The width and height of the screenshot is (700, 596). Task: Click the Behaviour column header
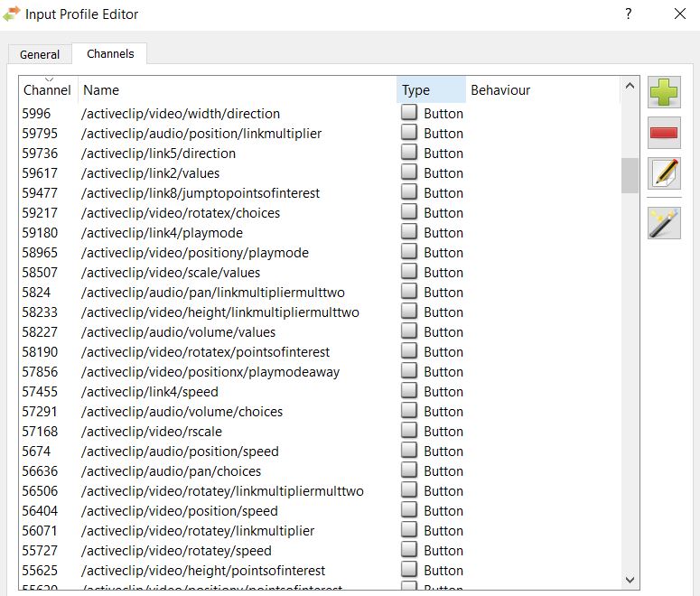pyautogui.click(x=542, y=90)
